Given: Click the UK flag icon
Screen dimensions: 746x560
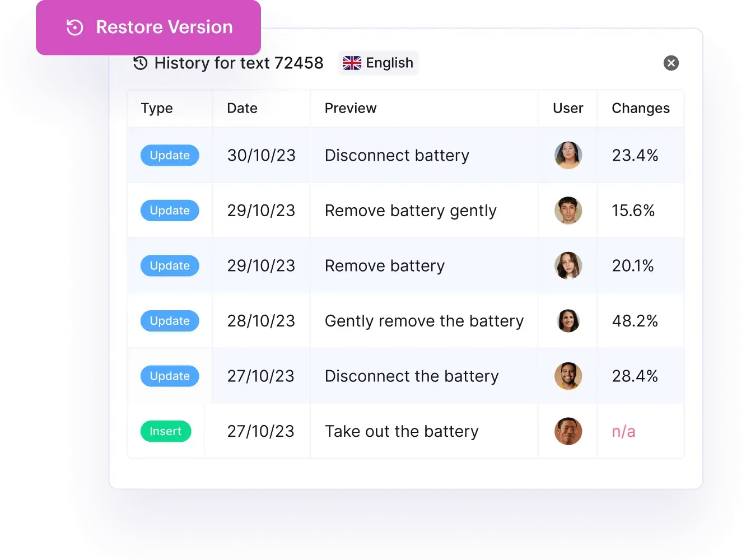Looking at the screenshot, I should tap(352, 63).
